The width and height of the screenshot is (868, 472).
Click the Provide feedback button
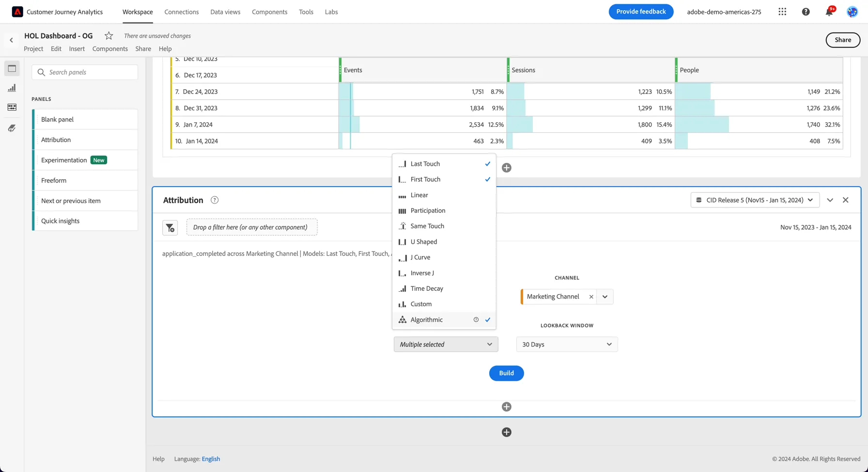[x=641, y=12]
